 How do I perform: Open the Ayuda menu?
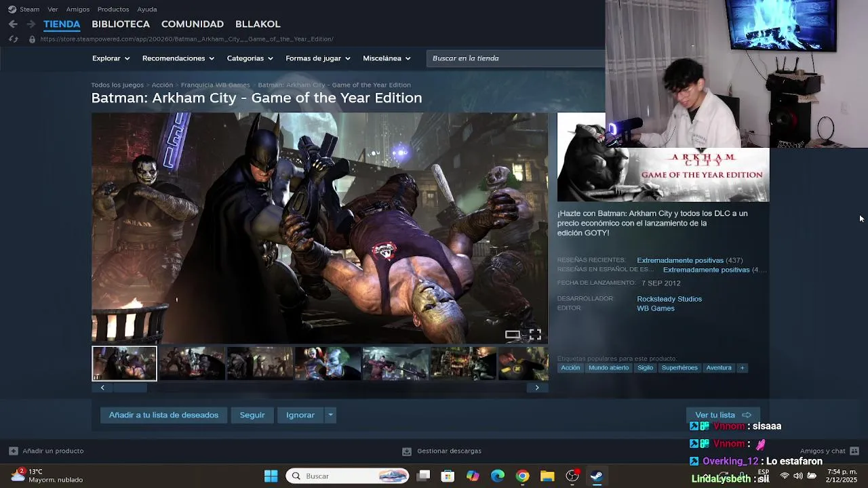pos(147,9)
